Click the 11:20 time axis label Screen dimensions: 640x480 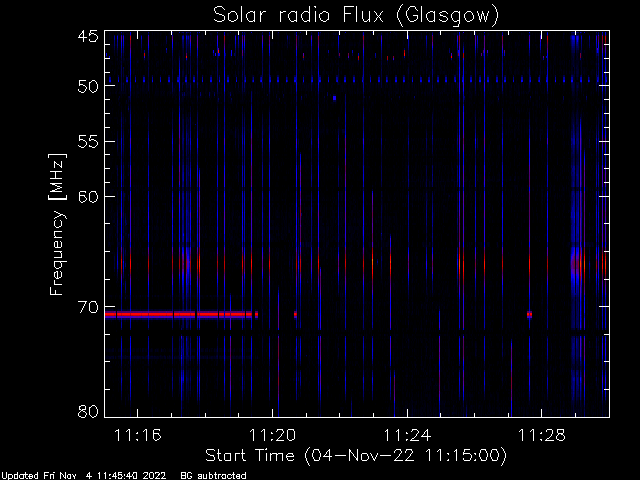click(272, 436)
